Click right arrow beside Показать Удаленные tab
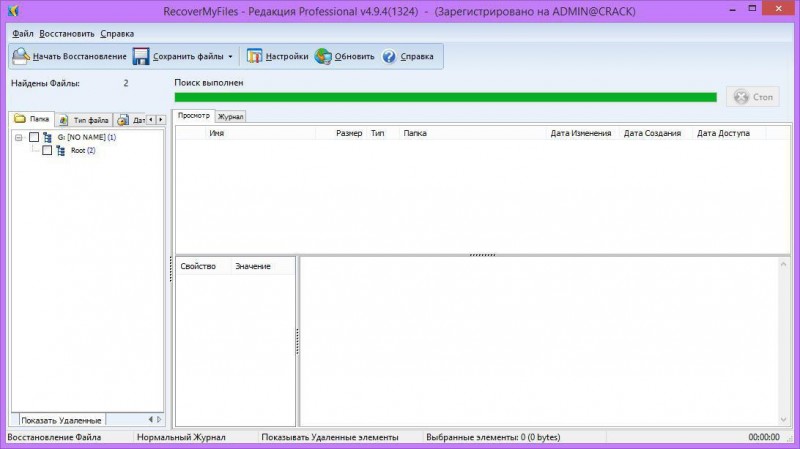The image size is (800, 449). click(x=159, y=419)
